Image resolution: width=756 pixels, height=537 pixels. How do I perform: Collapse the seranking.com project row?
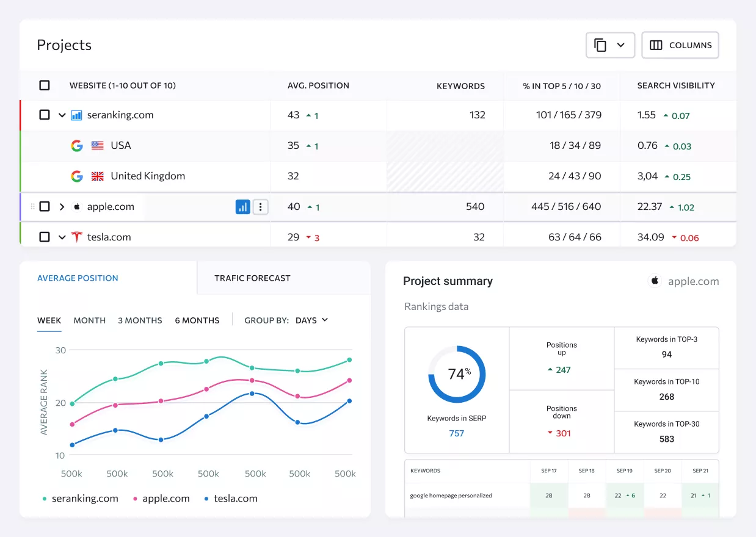[x=62, y=115]
